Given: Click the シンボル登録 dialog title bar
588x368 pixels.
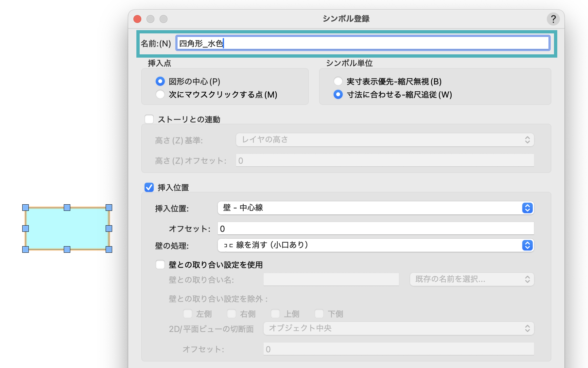Looking at the screenshot, I should coord(346,19).
